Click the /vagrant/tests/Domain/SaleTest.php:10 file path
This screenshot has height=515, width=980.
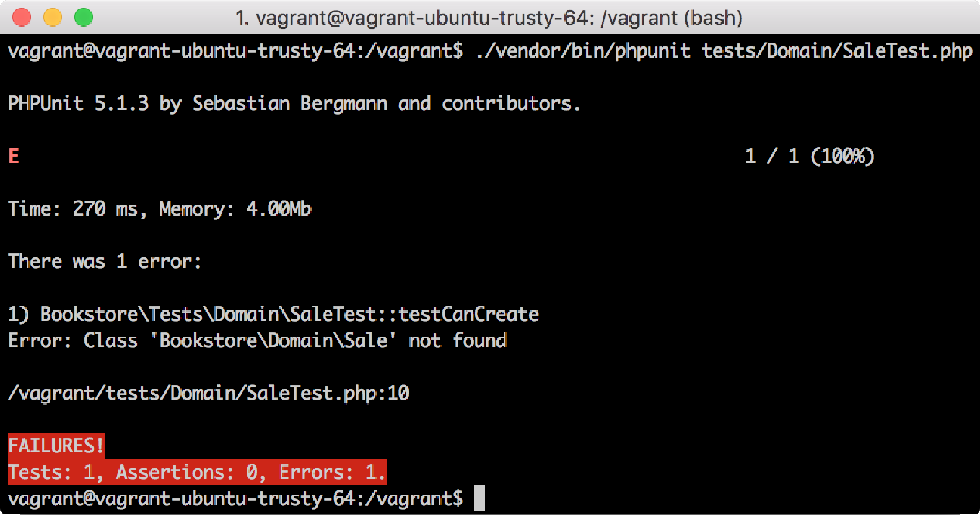pyautogui.click(x=209, y=393)
